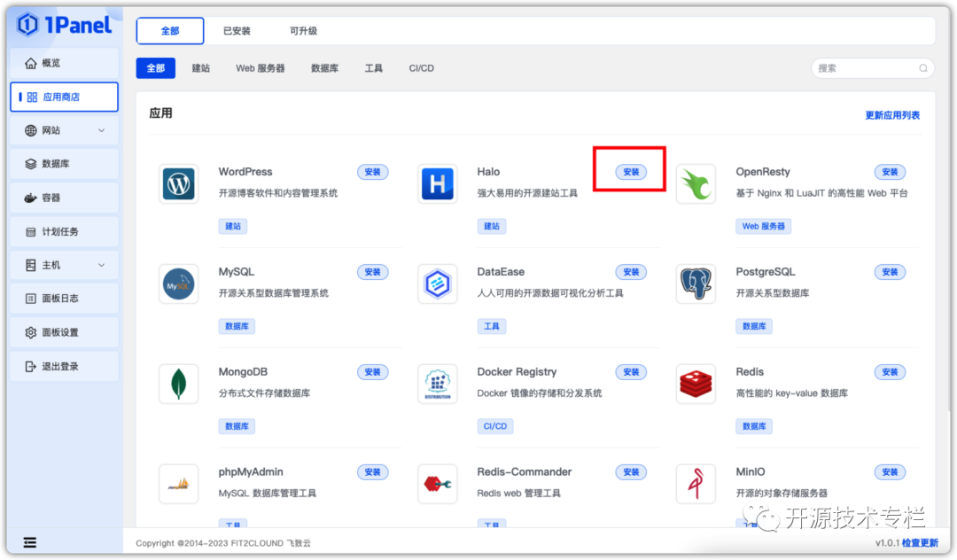The width and height of the screenshot is (957, 560).
Task: Click the 网站 globe icon
Action: 30,130
